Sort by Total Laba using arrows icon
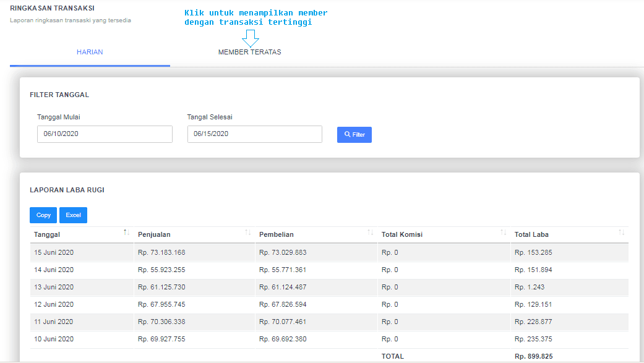This screenshot has width=644, height=363. tap(622, 233)
